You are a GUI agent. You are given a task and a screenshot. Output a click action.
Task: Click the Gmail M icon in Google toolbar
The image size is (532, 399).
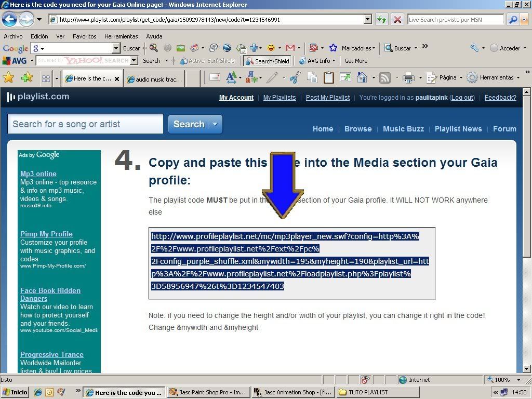(x=290, y=48)
